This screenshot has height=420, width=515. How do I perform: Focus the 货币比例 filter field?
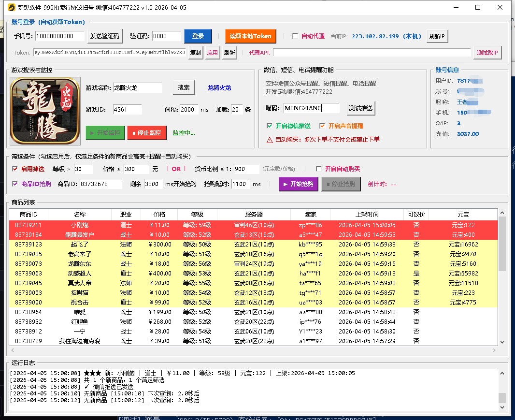(246, 169)
